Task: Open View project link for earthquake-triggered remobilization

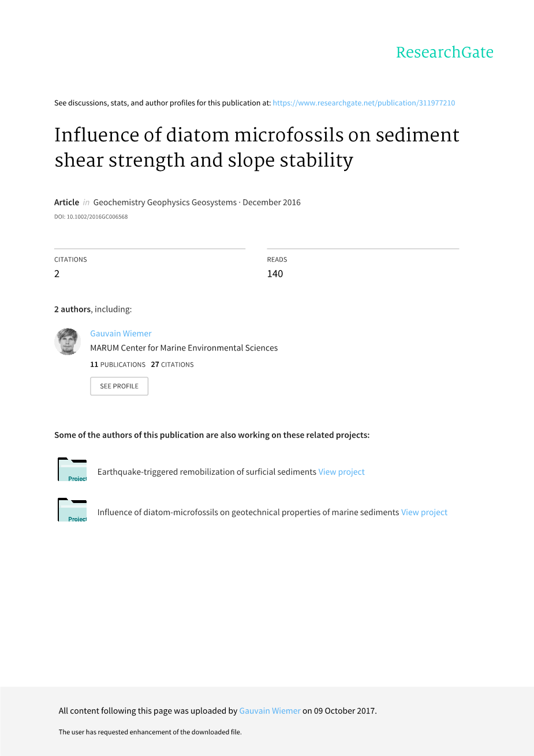Action: [x=341, y=472]
